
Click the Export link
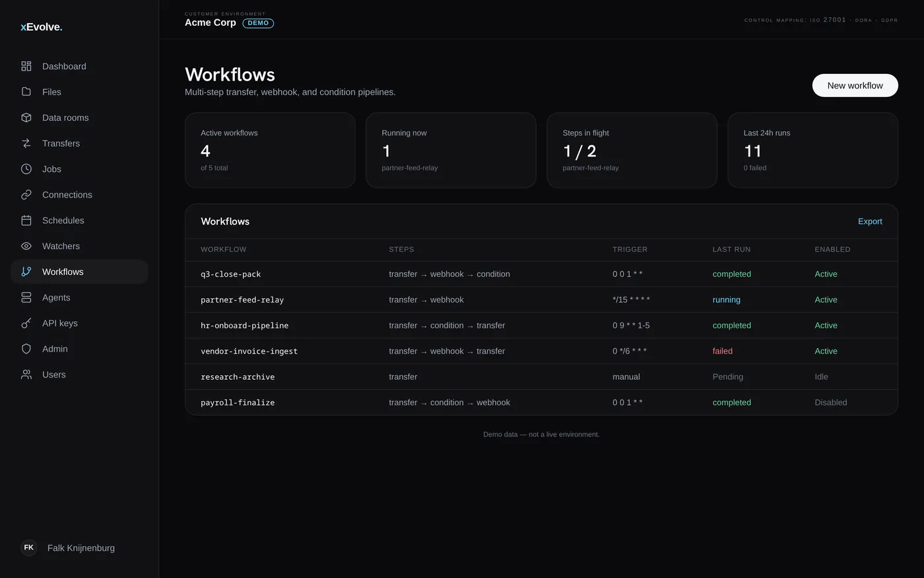pos(870,221)
